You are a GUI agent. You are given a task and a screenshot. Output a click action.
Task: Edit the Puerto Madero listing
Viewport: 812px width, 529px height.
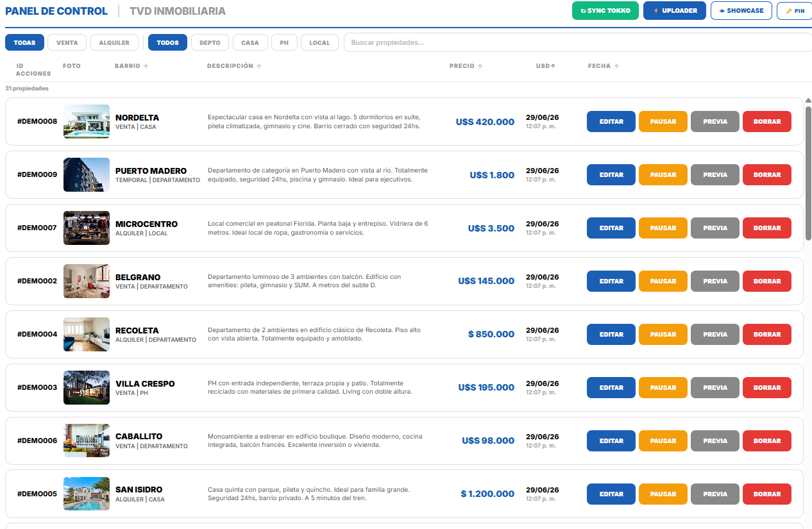(x=611, y=174)
